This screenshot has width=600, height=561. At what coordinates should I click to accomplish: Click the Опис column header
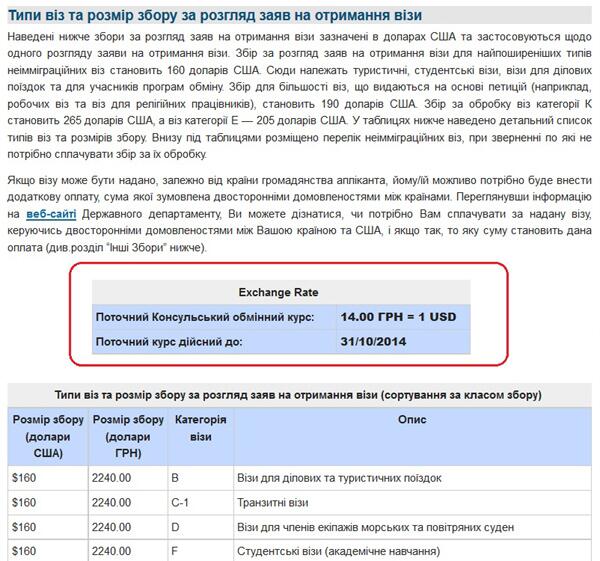[x=412, y=420]
